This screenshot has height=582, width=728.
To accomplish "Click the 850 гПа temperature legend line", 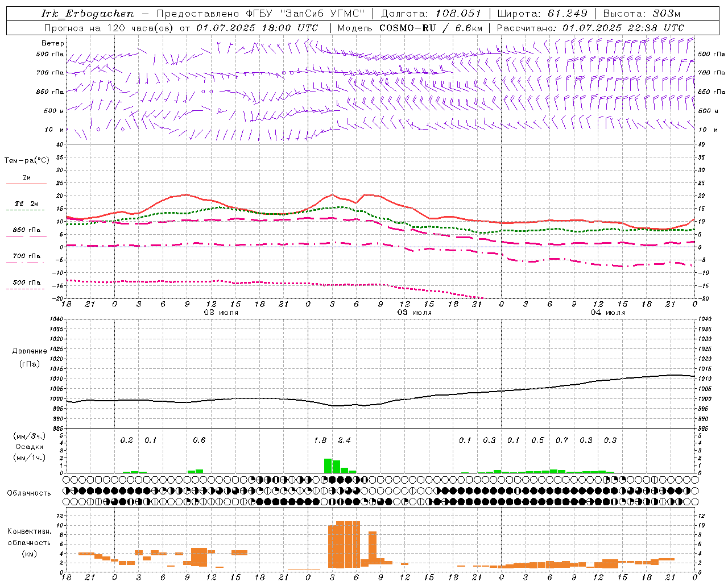I will 26,236.
